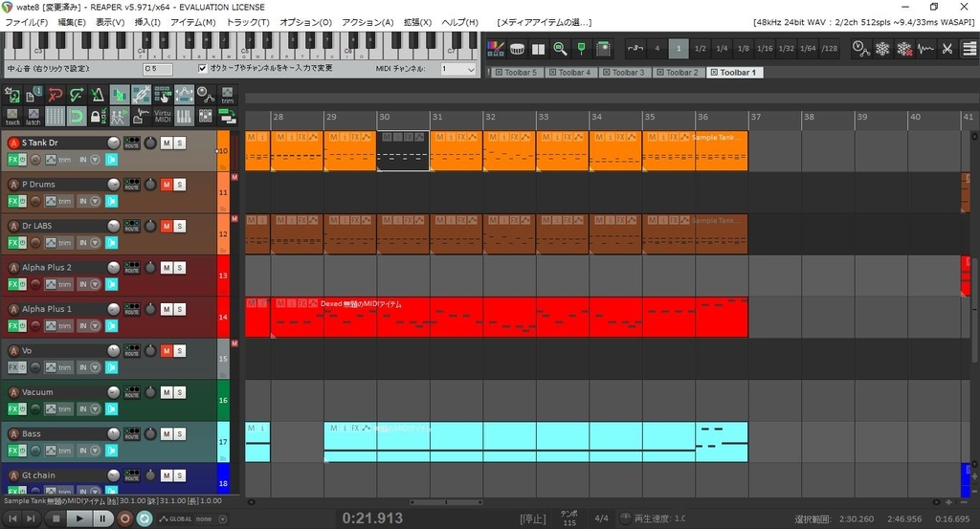This screenshot has height=529, width=980.
Task: Toggle the item grouping link icon
Action: (x=142, y=95)
